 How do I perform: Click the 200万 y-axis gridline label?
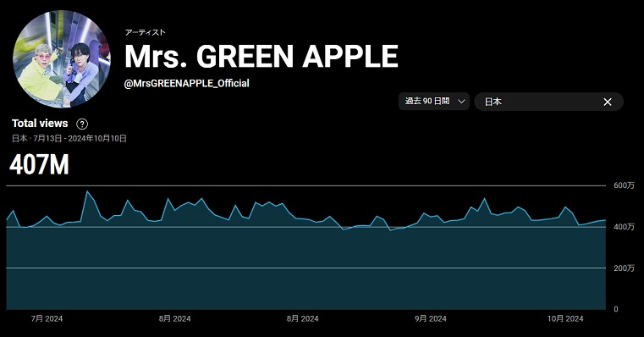(624, 268)
